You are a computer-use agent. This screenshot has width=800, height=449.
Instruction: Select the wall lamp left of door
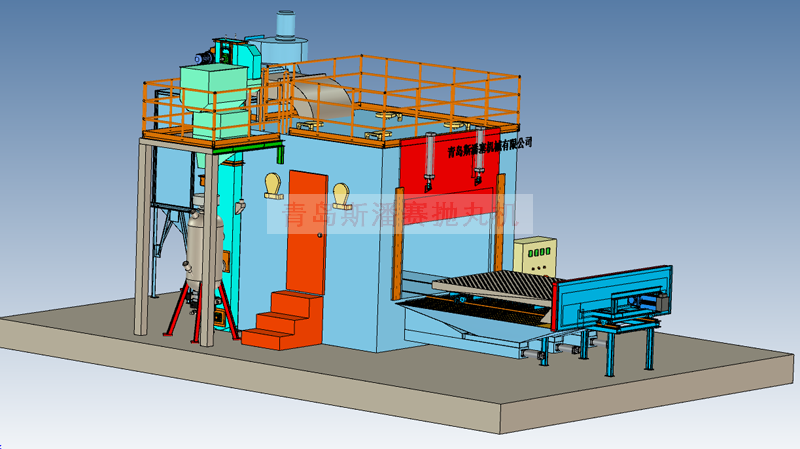tap(273, 185)
